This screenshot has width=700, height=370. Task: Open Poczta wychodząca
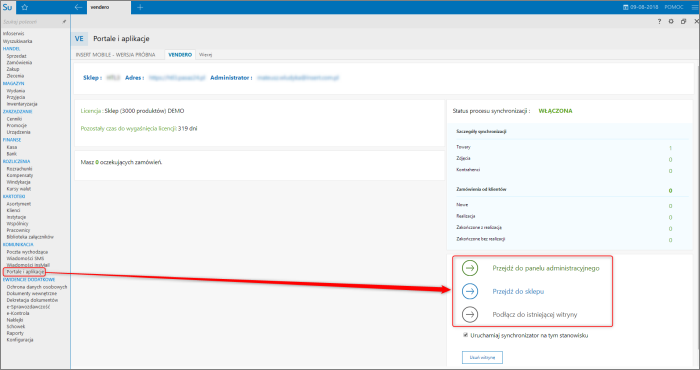coord(27,252)
